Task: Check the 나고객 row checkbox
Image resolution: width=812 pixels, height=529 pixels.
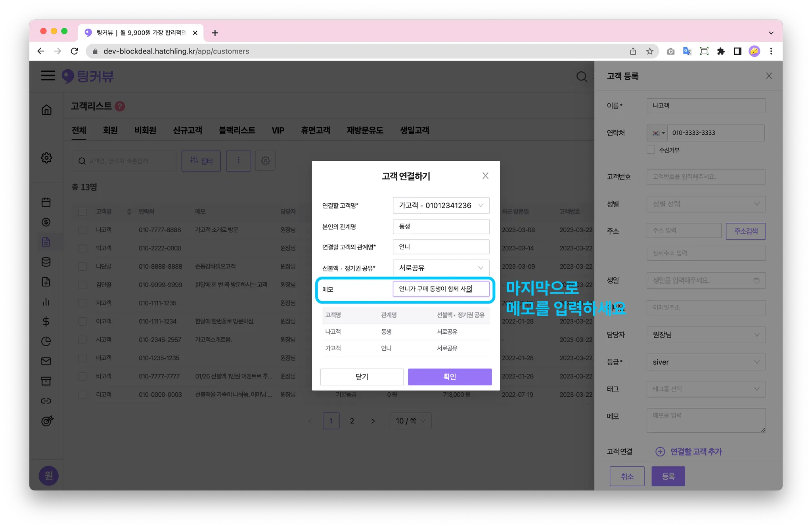Action: click(x=82, y=230)
